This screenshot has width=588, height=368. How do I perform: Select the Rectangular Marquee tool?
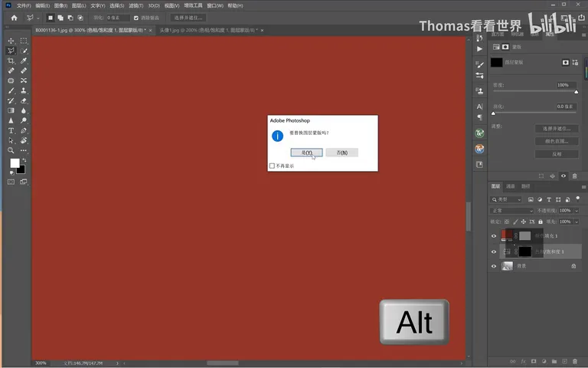coord(24,41)
